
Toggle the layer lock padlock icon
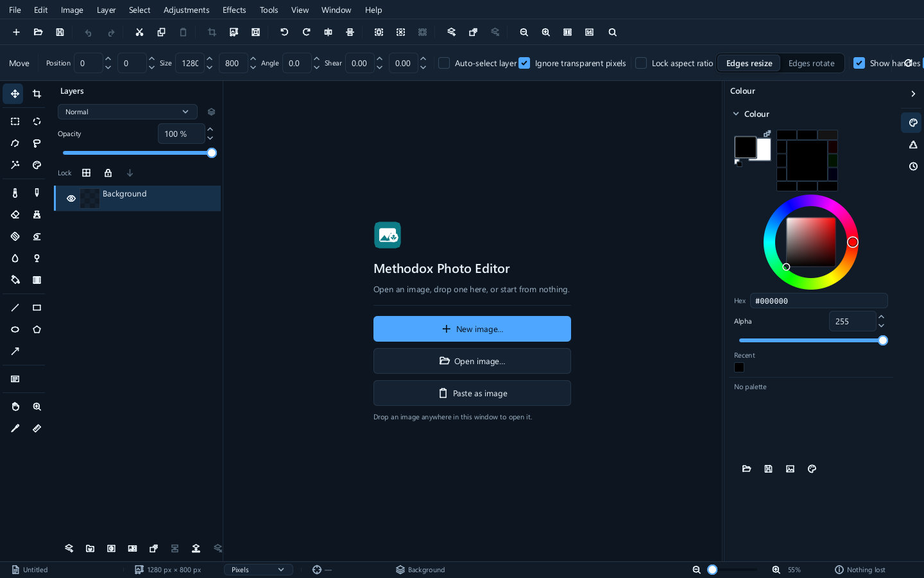click(x=108, y=173)
